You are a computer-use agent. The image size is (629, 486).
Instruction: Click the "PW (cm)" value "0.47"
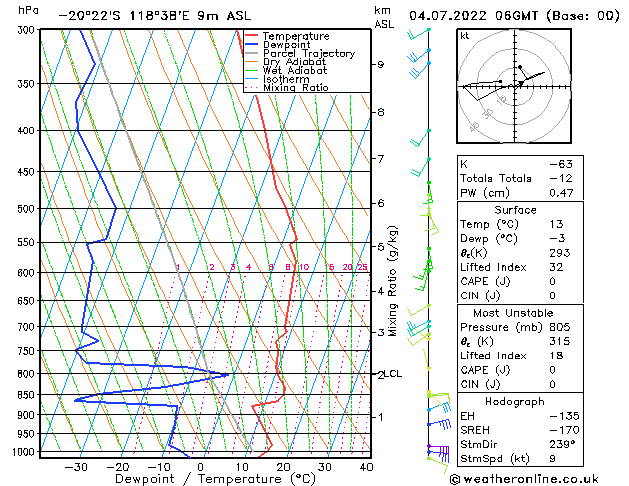[x=561, y=193]
